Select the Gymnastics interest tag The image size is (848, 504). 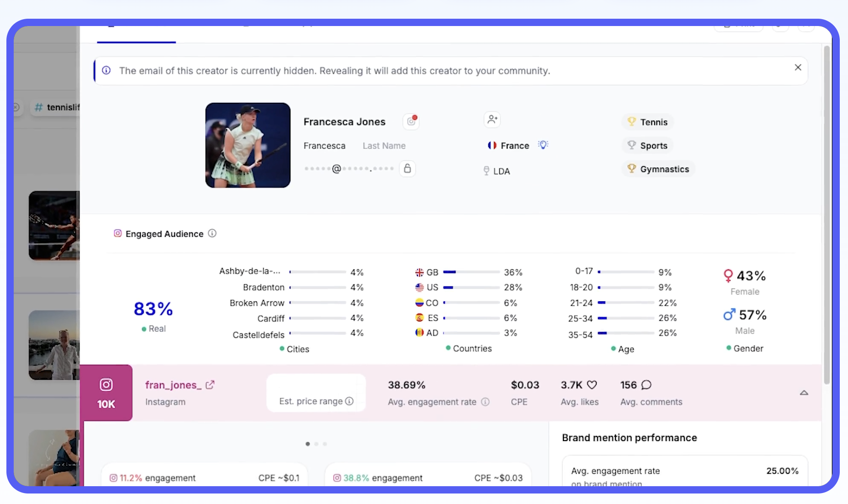(x=658, y=169)
